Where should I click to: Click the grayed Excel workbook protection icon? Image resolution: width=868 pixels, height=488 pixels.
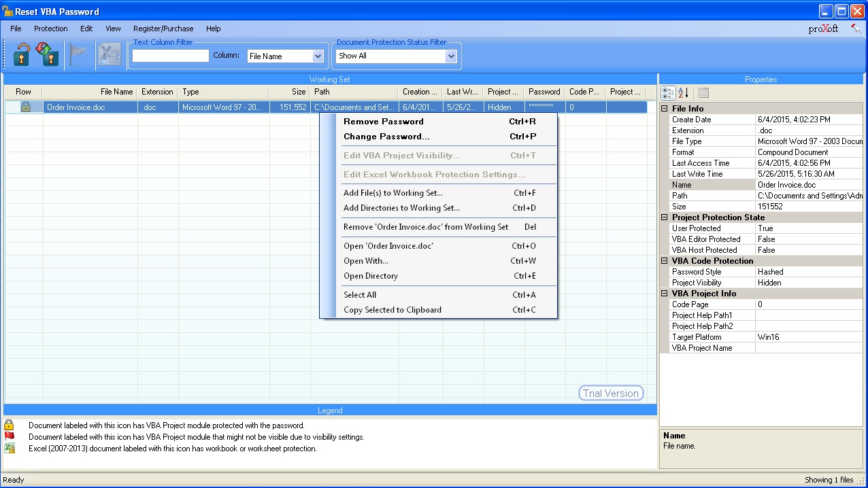110,54
